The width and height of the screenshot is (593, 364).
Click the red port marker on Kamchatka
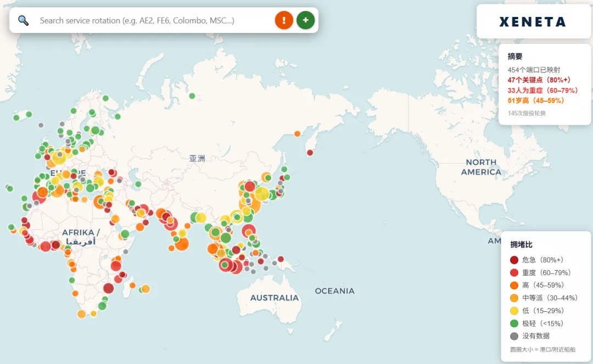pos(310,153)
